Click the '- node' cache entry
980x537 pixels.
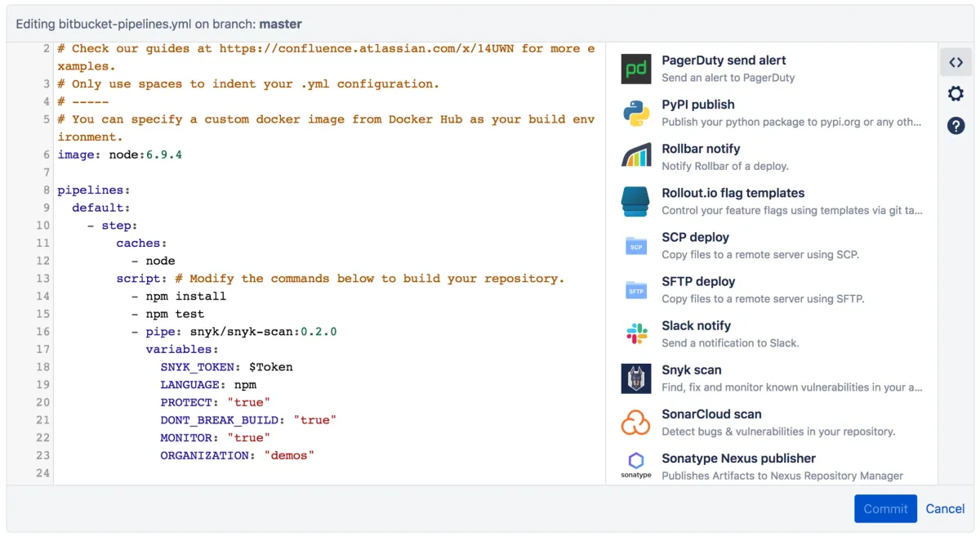pyautogui.click(x=153, y=261)
